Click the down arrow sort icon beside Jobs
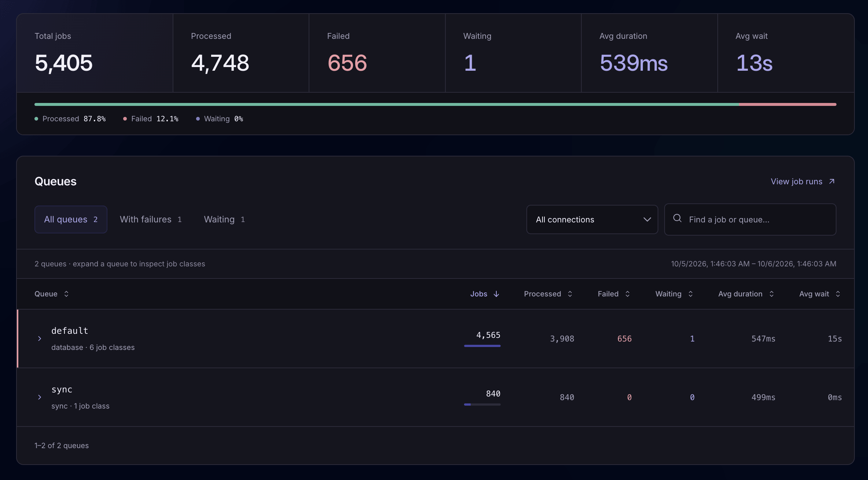868x480 pixels. point(496,294)
